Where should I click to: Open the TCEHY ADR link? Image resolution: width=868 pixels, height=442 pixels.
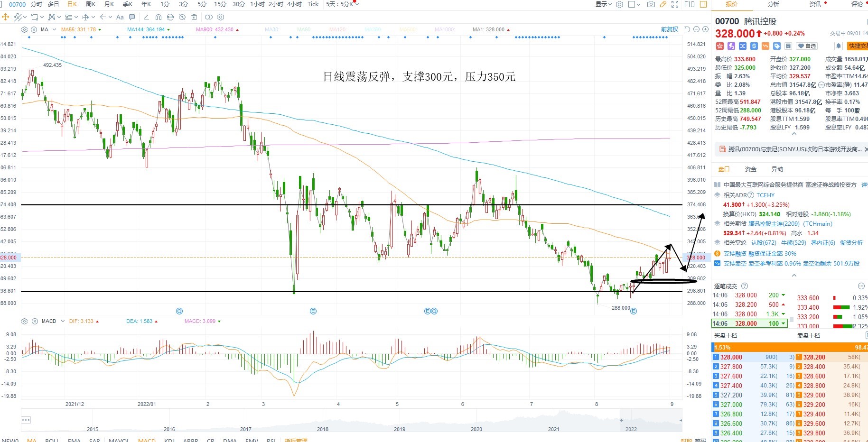(x=765, y=195)
